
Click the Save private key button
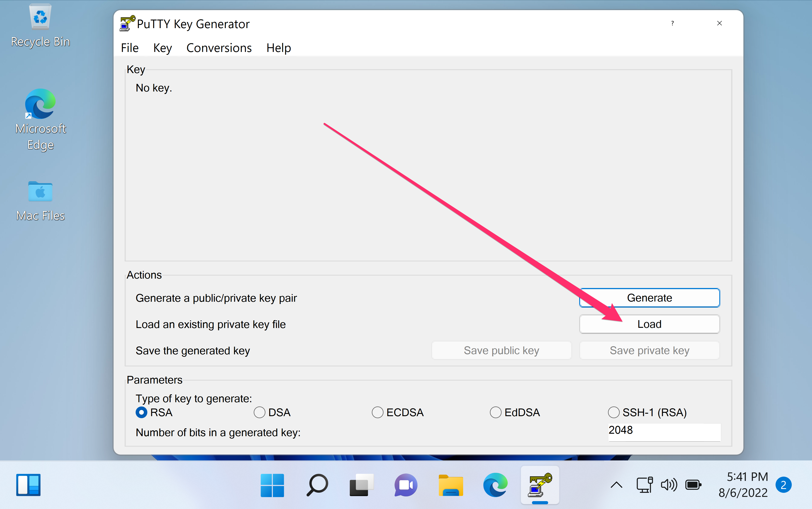point(649,350)
